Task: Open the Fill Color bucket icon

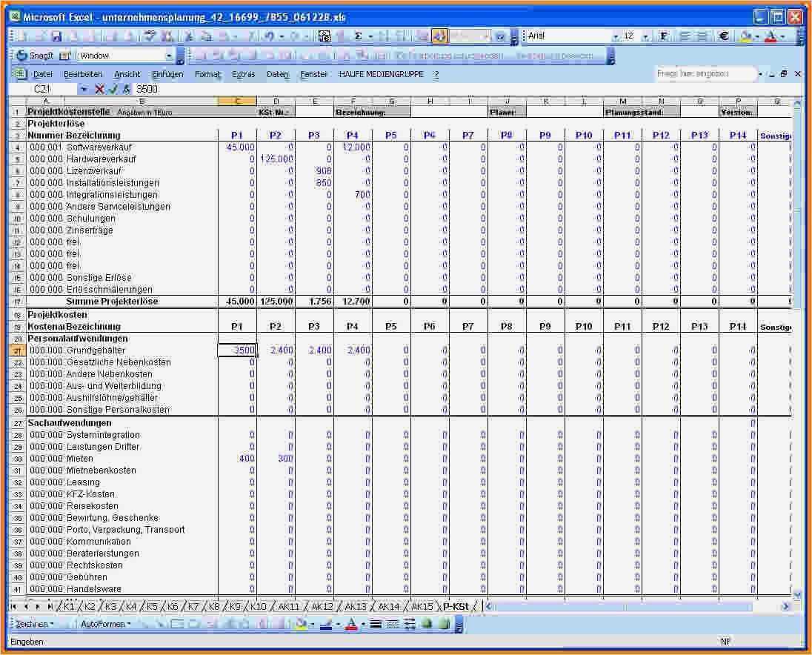Action: coord(744,36)
